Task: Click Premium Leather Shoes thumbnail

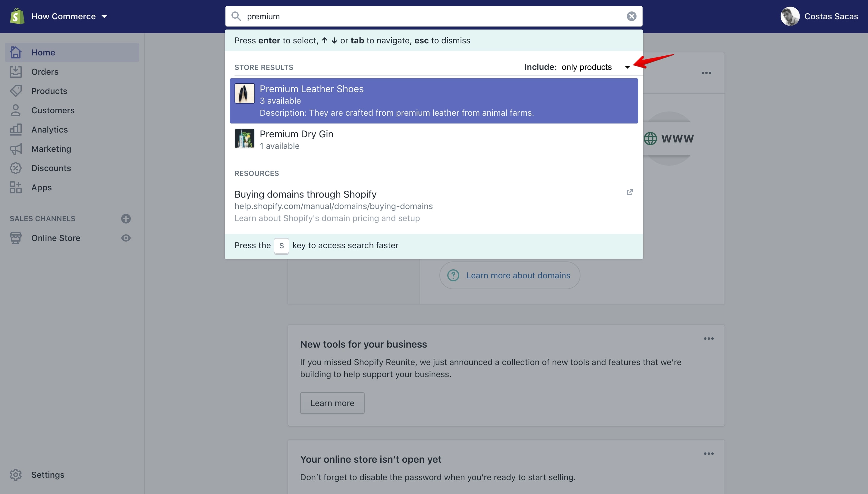Action: pos(244,93)
